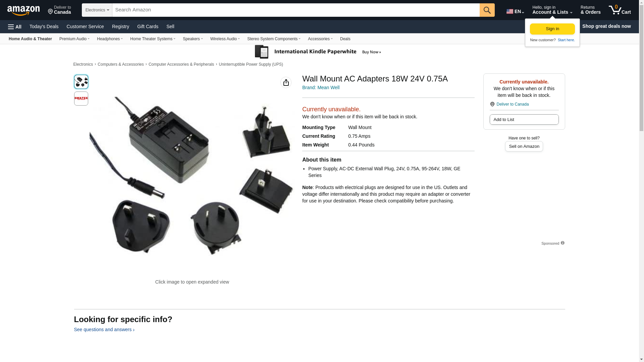Screen dimensions: 644x362
Task: Click See questions and answers link
Action: (104, 329)
